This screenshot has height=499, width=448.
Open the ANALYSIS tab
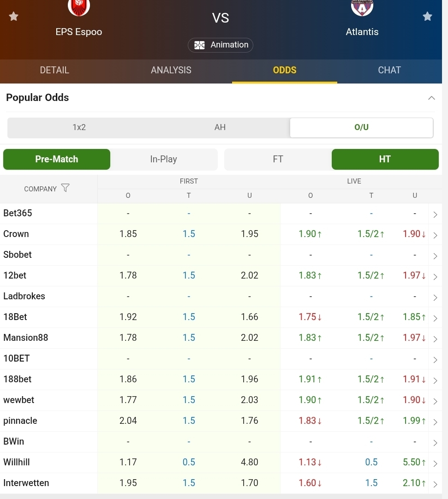click(171, 70)
